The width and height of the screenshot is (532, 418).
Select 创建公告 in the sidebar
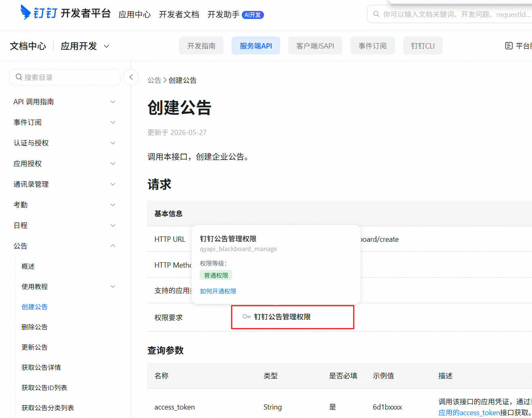(x=34, y=307)
